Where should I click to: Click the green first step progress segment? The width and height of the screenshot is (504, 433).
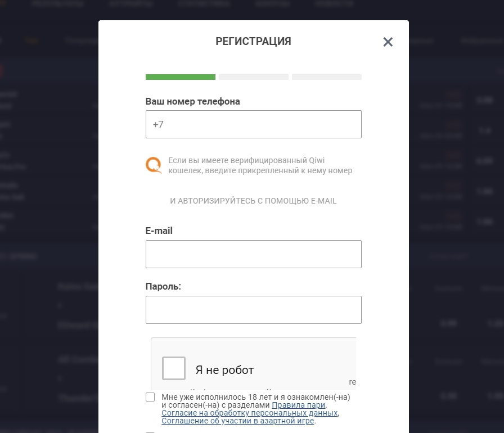[x=181, y=77]
